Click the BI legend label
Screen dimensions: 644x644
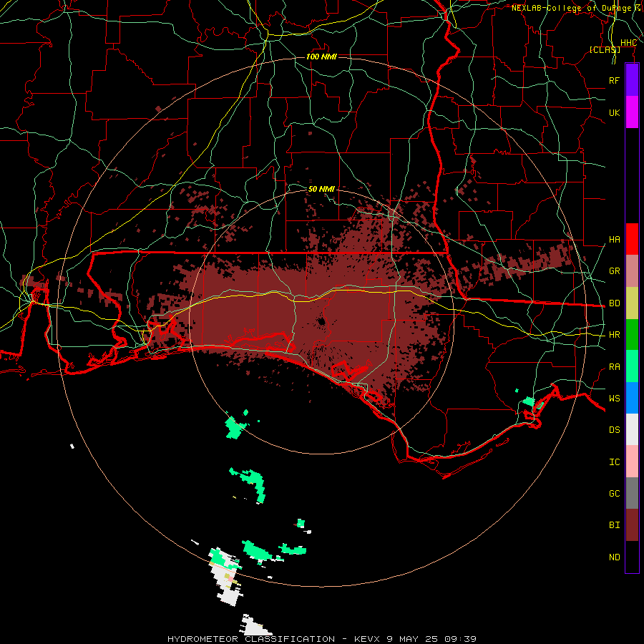pyautogui.click(x=614, y=525)
